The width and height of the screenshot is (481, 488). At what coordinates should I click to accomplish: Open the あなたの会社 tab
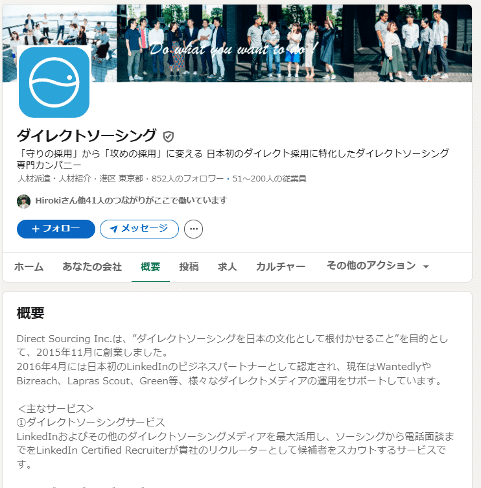point(92,267)
